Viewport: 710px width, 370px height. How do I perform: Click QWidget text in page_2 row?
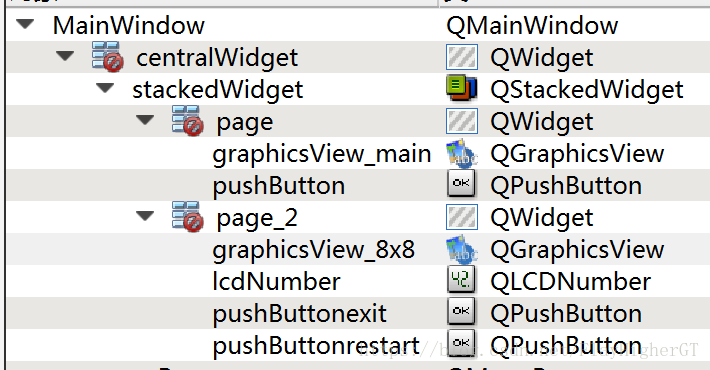click(542, 218)
